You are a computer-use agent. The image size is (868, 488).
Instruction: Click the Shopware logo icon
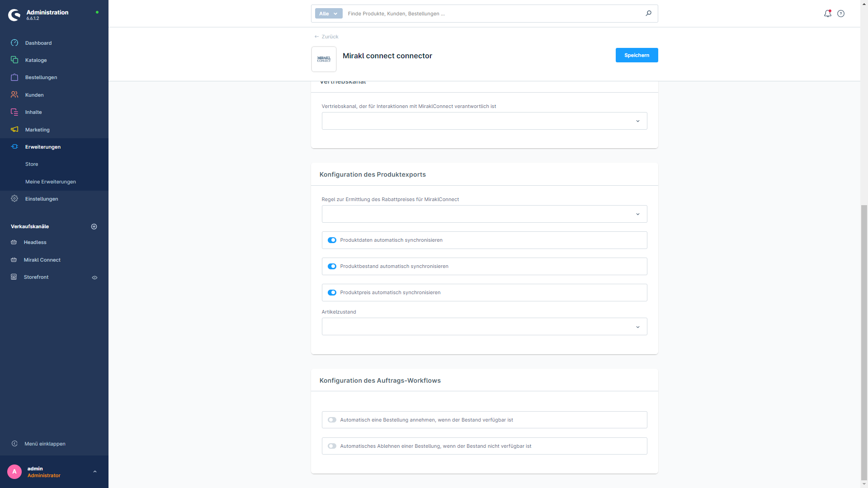(x=14, y=15)
